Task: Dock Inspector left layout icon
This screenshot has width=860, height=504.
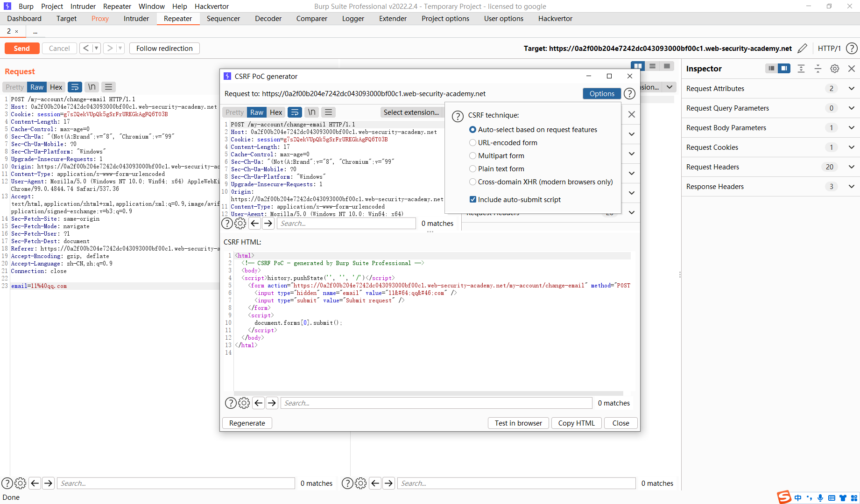Action: point(771,69)
